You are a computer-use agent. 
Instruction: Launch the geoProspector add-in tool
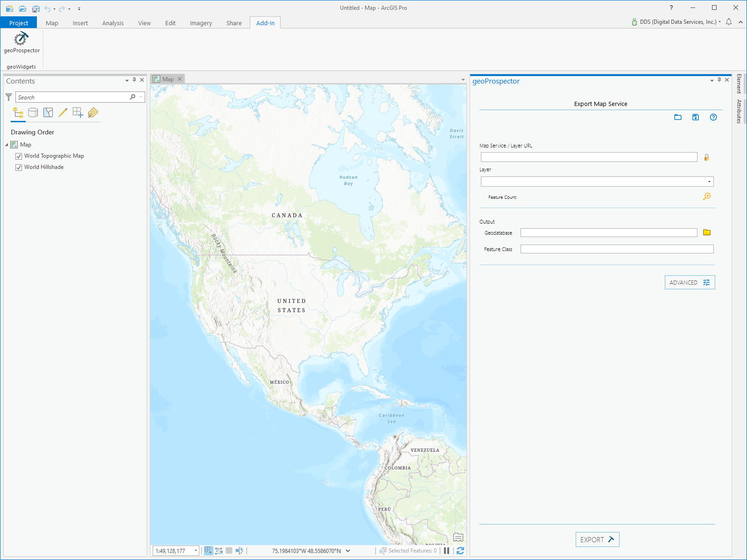pyautogui.click(x=21, y=42)
